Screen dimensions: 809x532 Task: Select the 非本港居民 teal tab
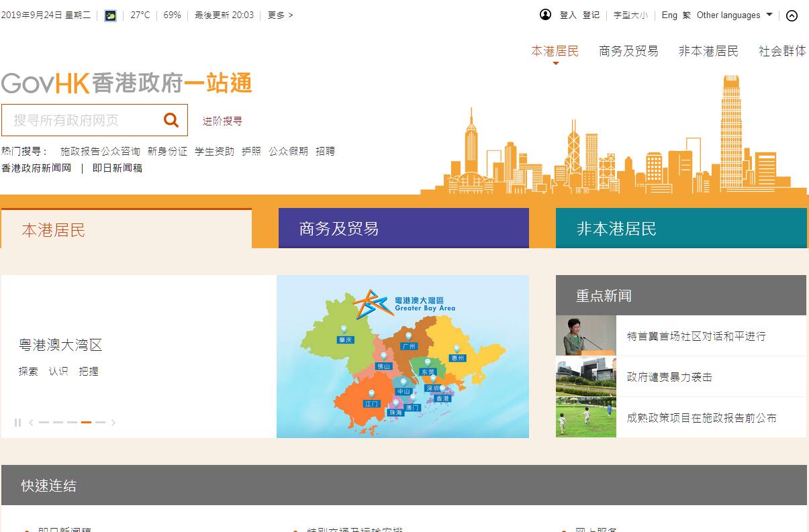point(681,229)
